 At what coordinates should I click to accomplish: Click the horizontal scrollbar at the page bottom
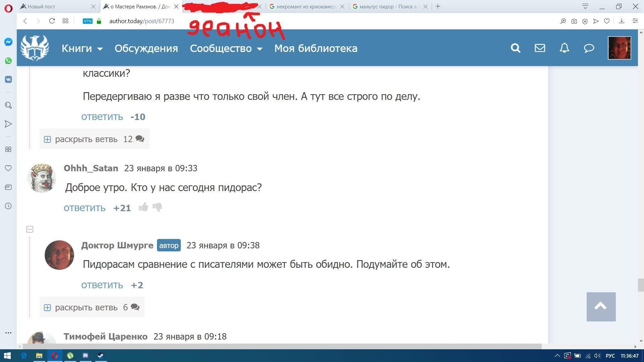[x=282, y=346]
